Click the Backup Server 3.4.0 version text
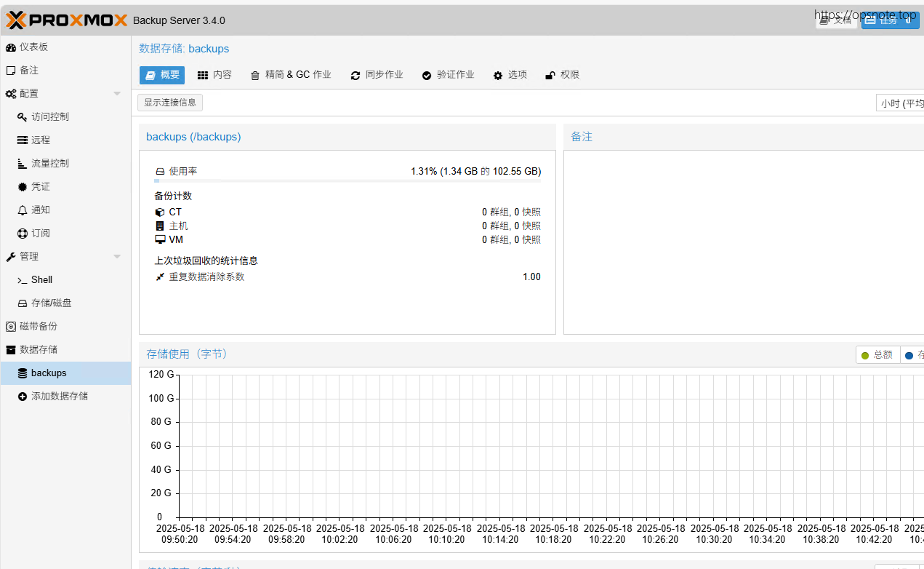Viewport: 924px width, 569px height. tap(179, 20)
